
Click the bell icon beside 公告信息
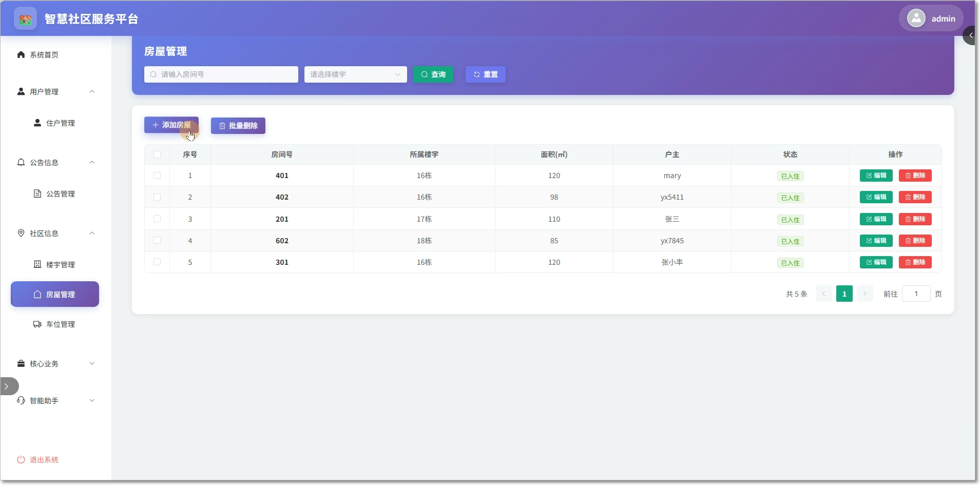(x=21, y=162)
